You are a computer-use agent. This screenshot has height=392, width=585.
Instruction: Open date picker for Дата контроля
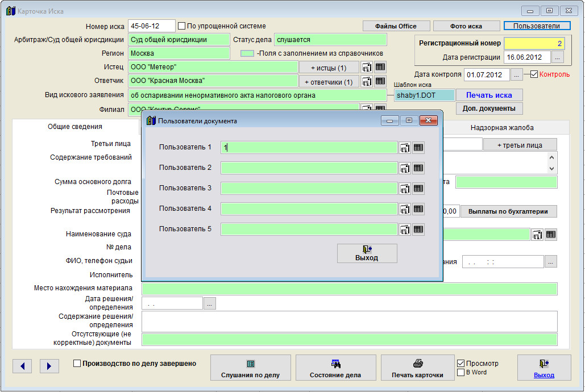click(516, 74)
